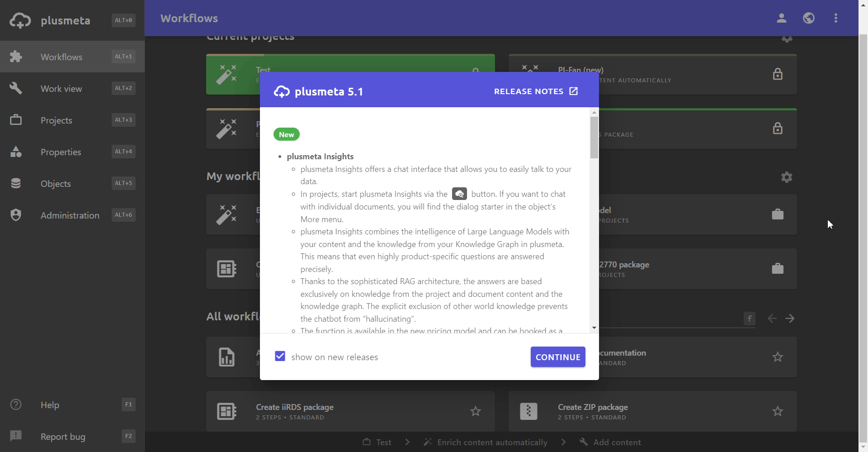Click the Administration shield icon
This screenshot has width=868, height=452.
16,215
